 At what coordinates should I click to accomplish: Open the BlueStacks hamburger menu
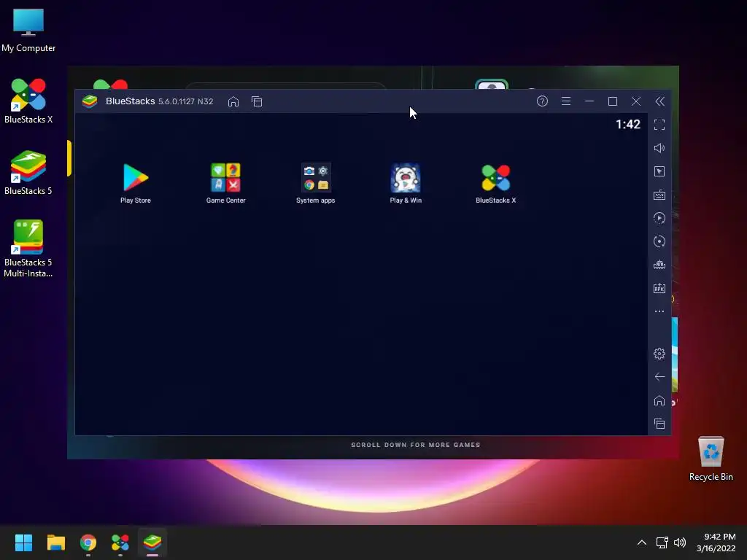(566, 101)
